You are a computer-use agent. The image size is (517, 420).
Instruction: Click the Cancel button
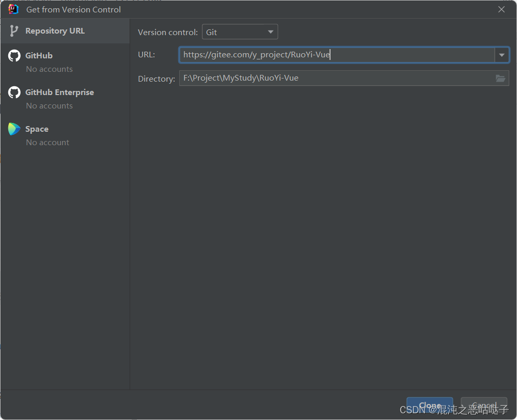(x=484, y=405)
